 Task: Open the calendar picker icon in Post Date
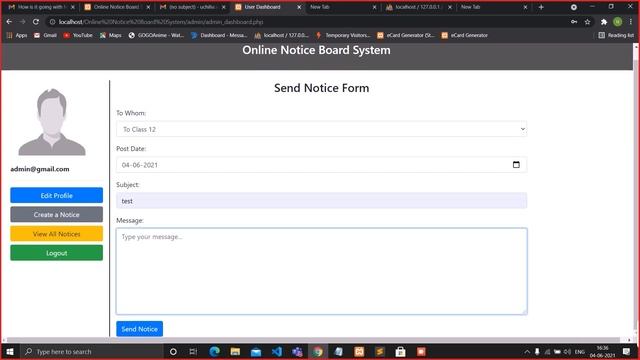coord(516,164)
